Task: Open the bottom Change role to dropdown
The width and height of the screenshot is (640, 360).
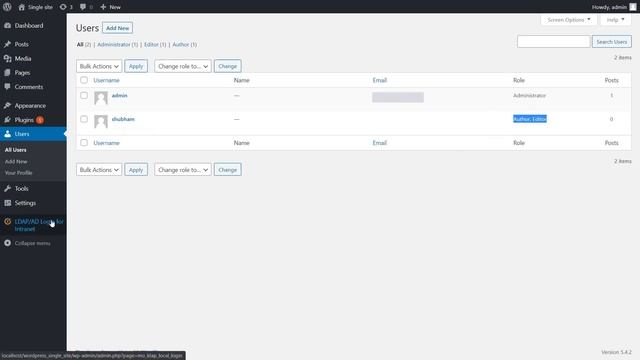Action: (182, 170)
